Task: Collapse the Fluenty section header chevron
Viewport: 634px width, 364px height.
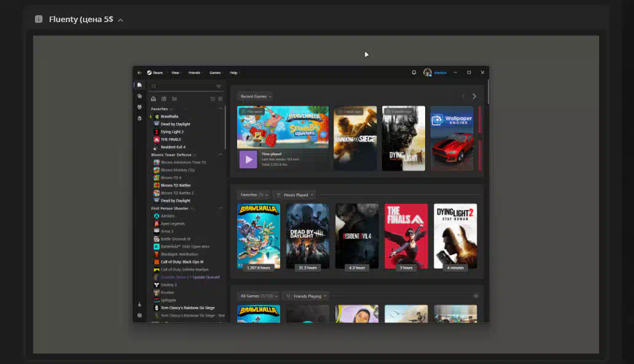Action: coord(120,20)
